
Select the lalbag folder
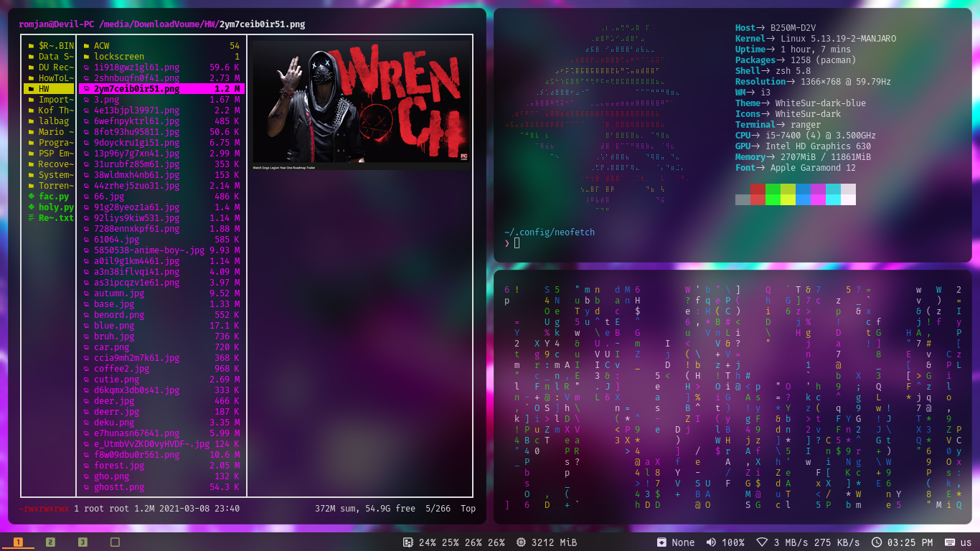pos(50,121)
